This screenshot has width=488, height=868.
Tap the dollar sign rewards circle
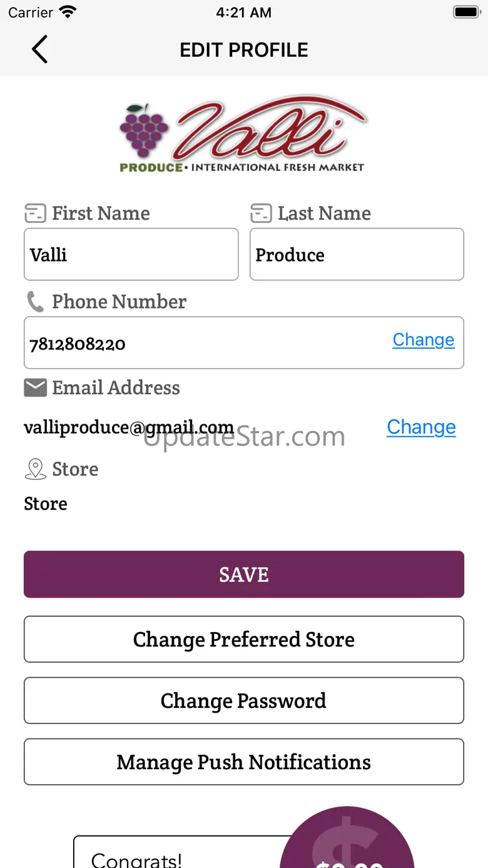346,842
